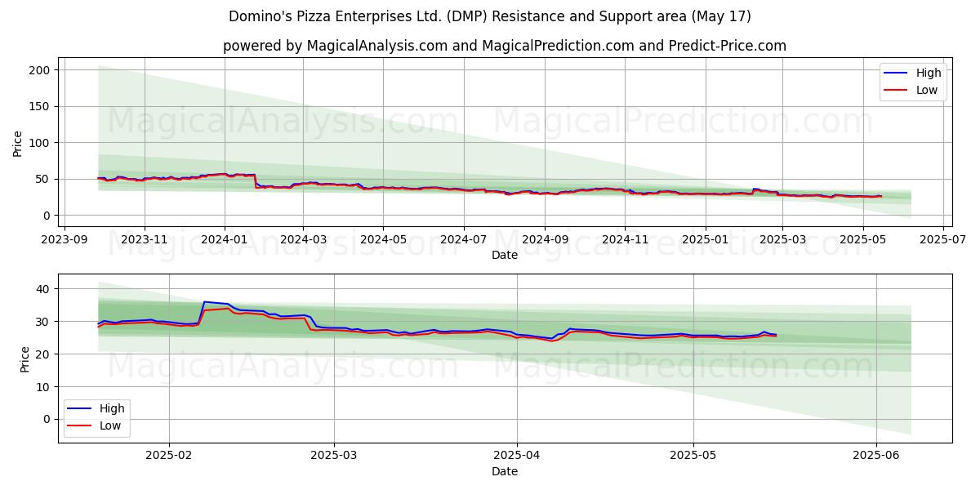Click the "2025-05" tick on bottom chart
980x490 pixels.
click(x=693, y=455)
